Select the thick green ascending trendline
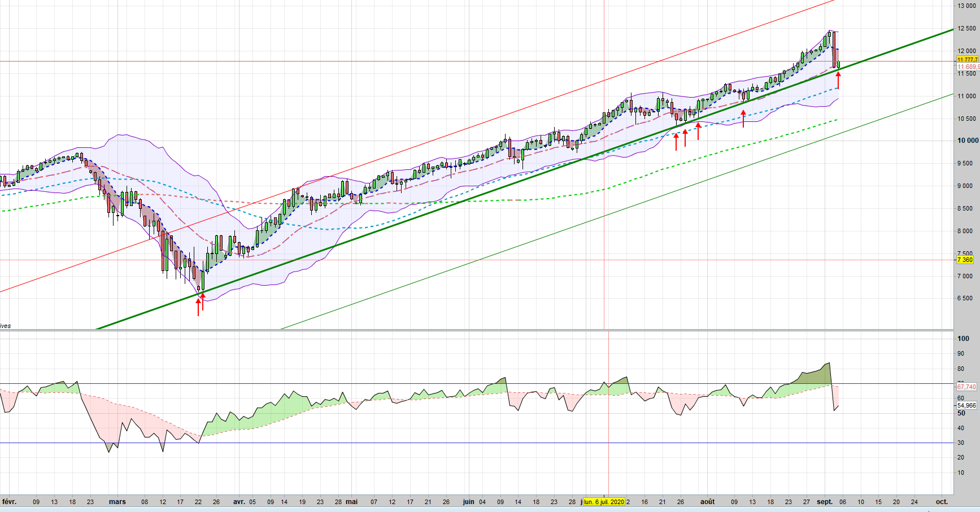The image size is (980, 512). (x=525, y=179)
